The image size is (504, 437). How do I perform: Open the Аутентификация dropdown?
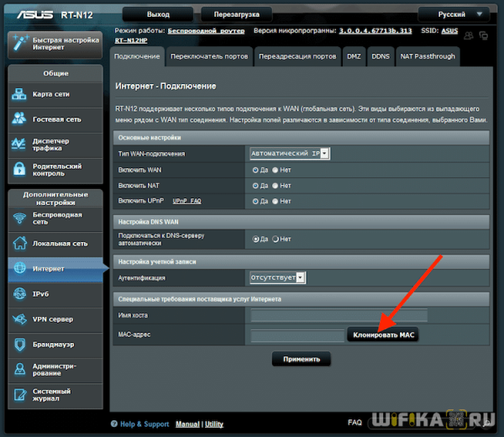pyautogui.click(x=278, y=277)
